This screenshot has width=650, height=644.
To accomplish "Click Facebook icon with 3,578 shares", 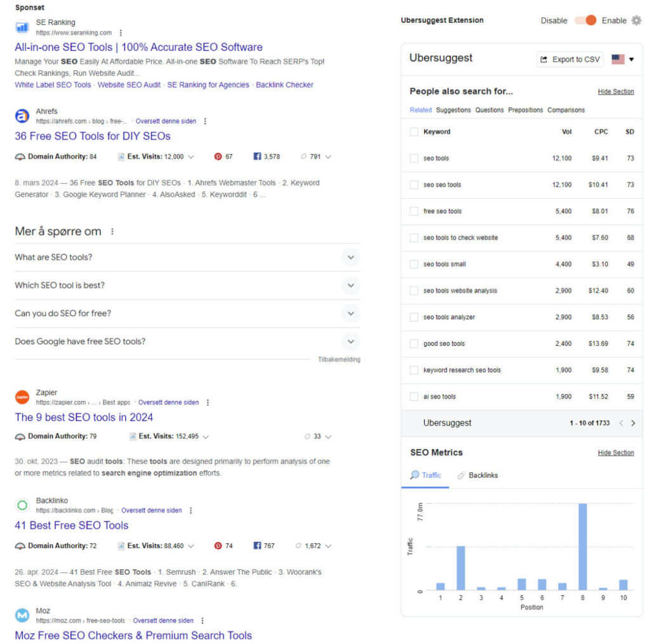I will pos(257,157).
